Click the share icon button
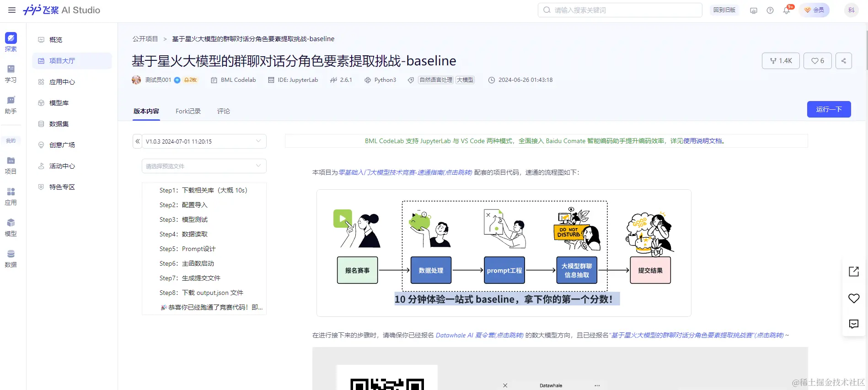The width and height of the screenshot is (868, 390). pyautogui.click(x=844, y=61)
